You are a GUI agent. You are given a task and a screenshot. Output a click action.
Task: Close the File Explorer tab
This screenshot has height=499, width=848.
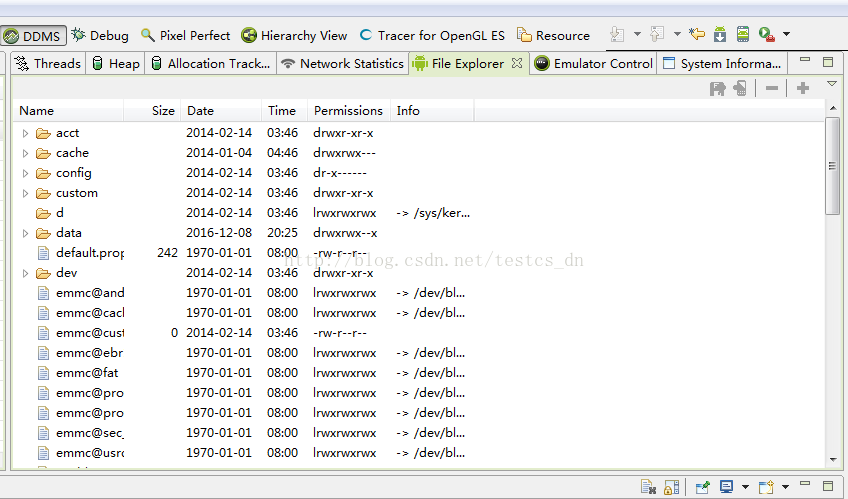[x=517, y=63]
